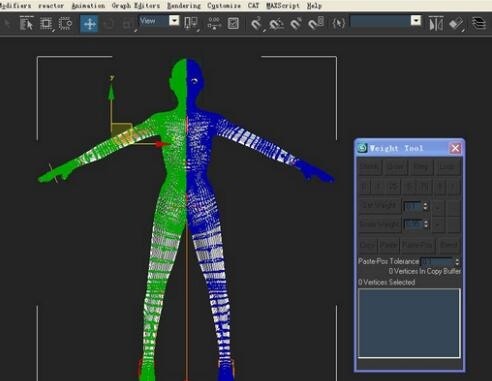Toggle the Angle Snap magnet icon

(x=276, y=24)
